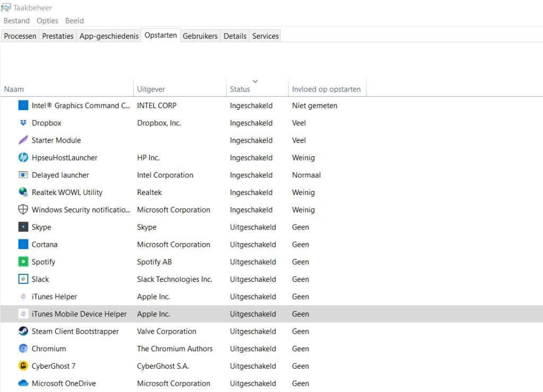Click the Skype app icon

[23, 227]
